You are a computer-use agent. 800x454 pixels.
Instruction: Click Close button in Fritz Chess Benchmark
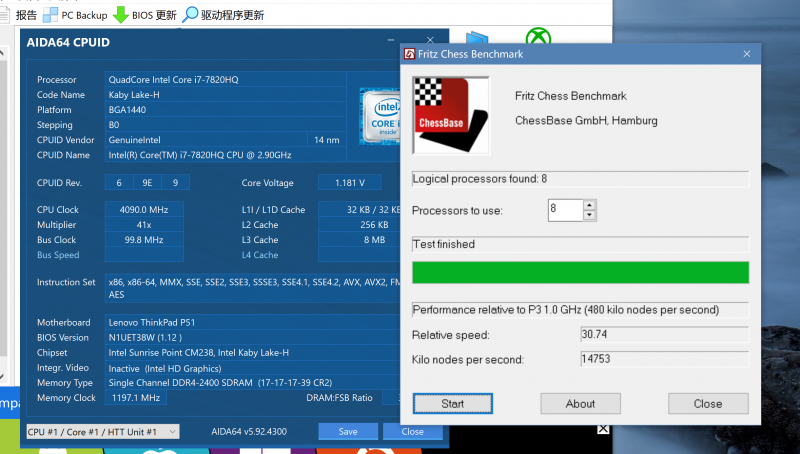point(708,403)
